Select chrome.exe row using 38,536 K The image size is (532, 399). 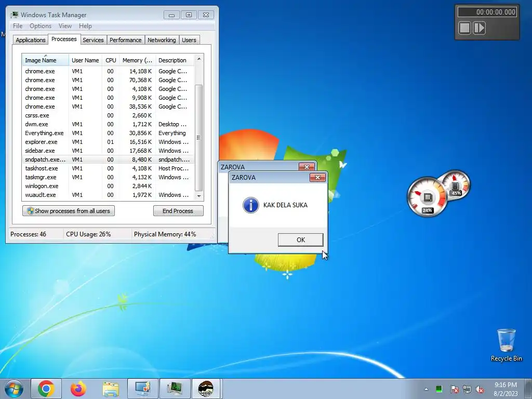[108, 107]
